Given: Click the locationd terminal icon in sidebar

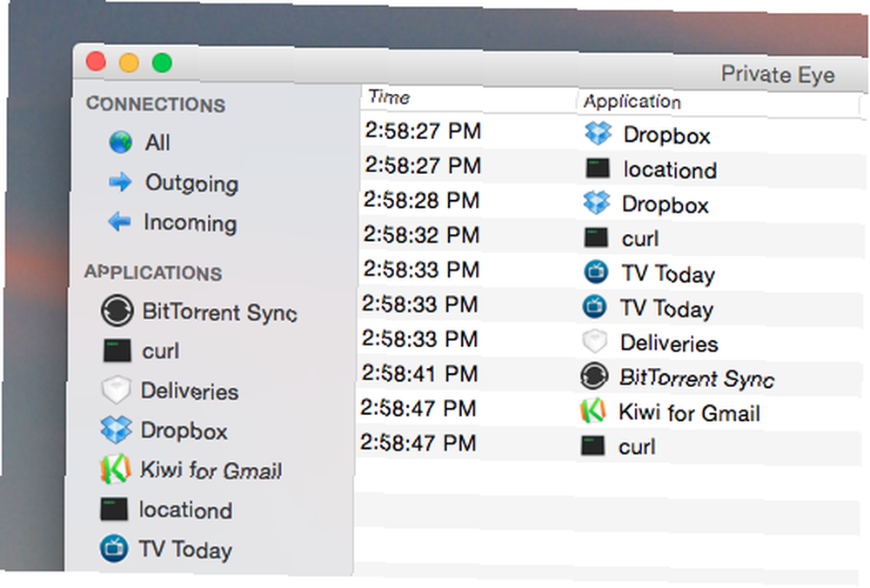Looking at the screenshot, I should [114, 509].
